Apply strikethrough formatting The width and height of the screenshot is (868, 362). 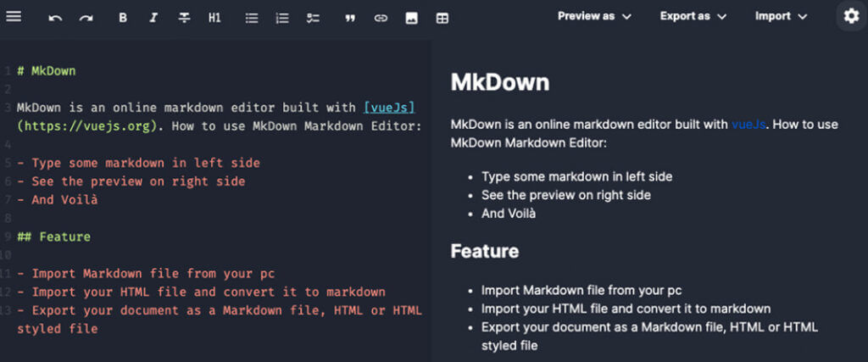point(184,19)
